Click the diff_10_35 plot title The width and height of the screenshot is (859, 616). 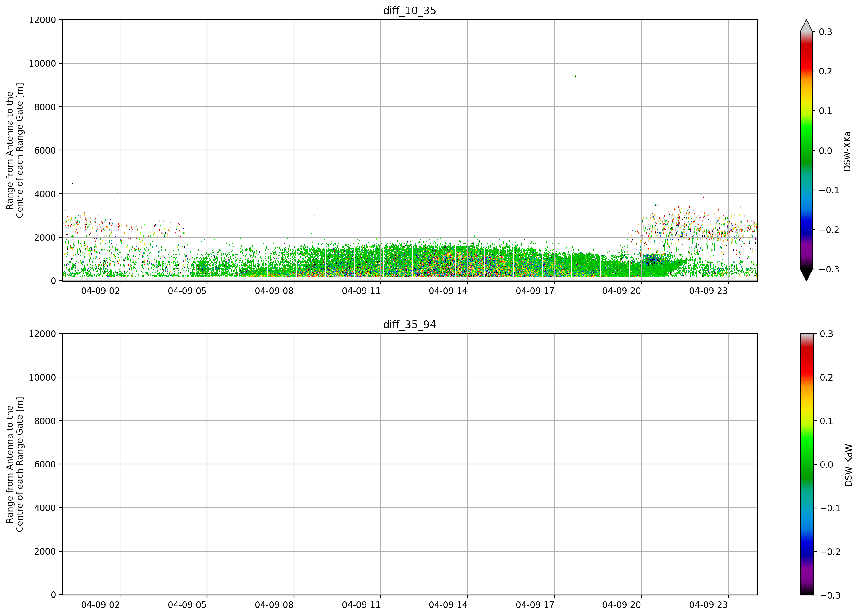point(409,11)
